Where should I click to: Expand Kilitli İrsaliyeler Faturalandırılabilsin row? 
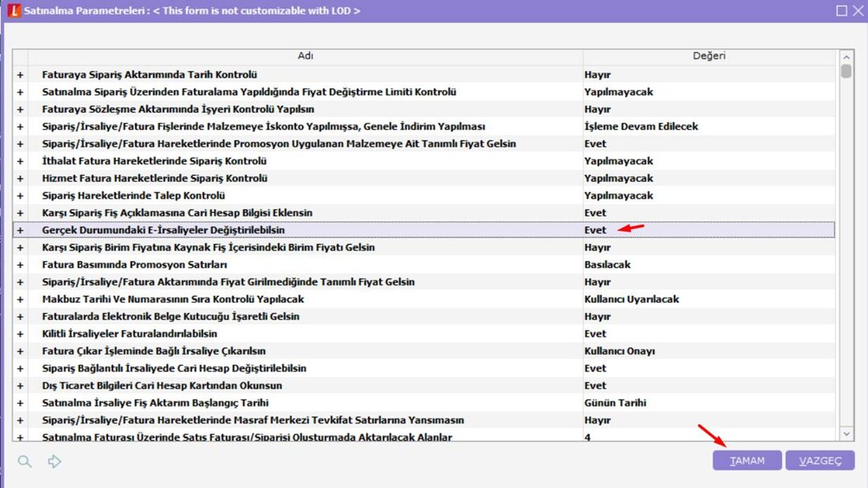coord(21,333)
